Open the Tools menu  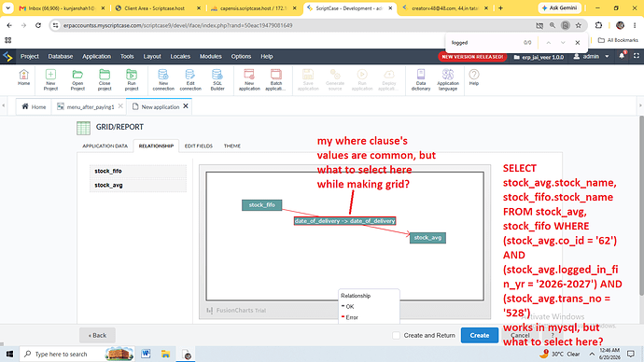point(127,56)
